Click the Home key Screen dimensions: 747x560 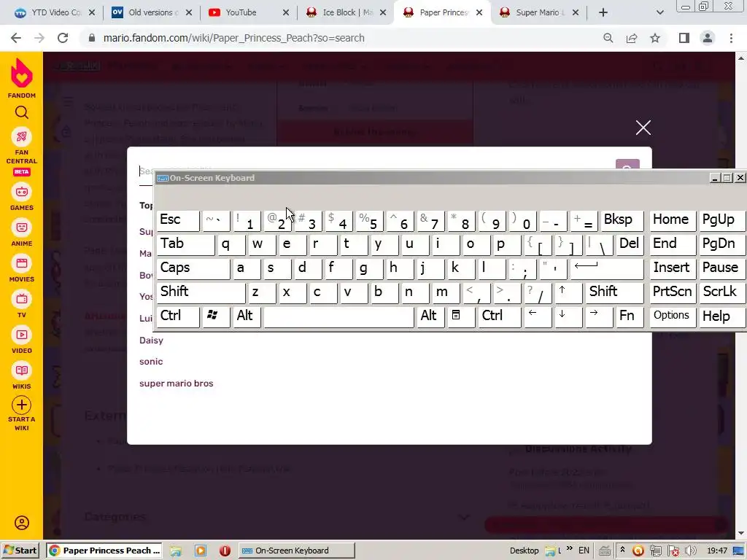click(x=672, y=220)
